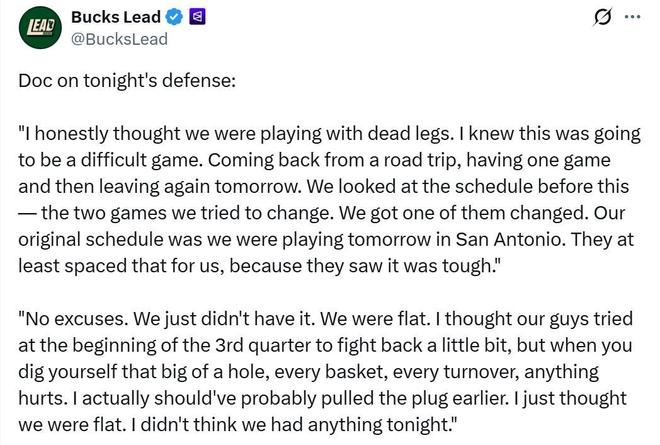This screenshot has height=445, width=660.
Task: Click the line starting "— the two games"
Action: pos(325,214)
